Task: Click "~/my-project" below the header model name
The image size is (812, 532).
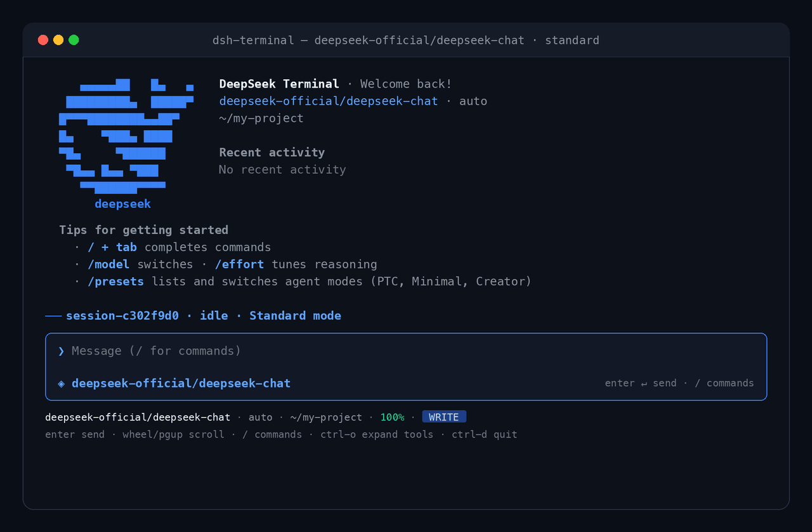Action: click(x=261, y=119)
